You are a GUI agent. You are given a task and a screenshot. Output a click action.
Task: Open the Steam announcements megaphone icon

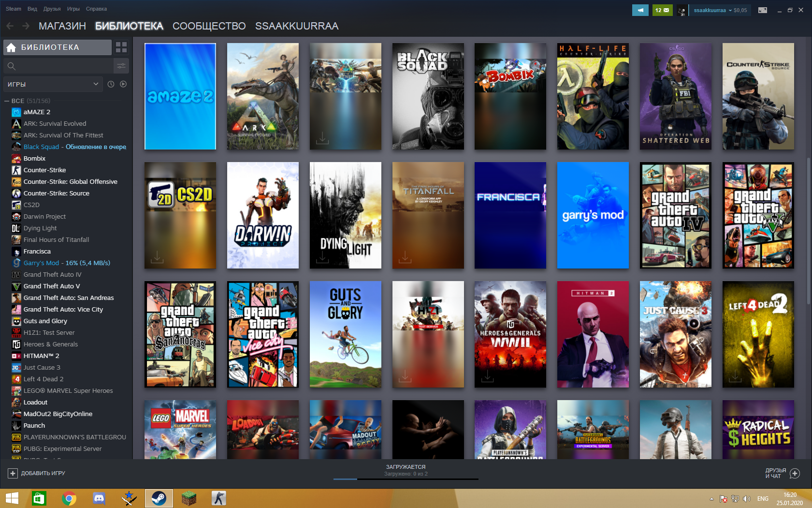point(640,10)
